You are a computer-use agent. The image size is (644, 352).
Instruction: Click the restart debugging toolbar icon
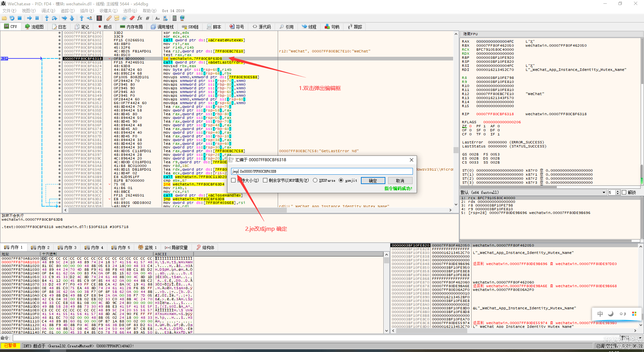coord(12,18)
